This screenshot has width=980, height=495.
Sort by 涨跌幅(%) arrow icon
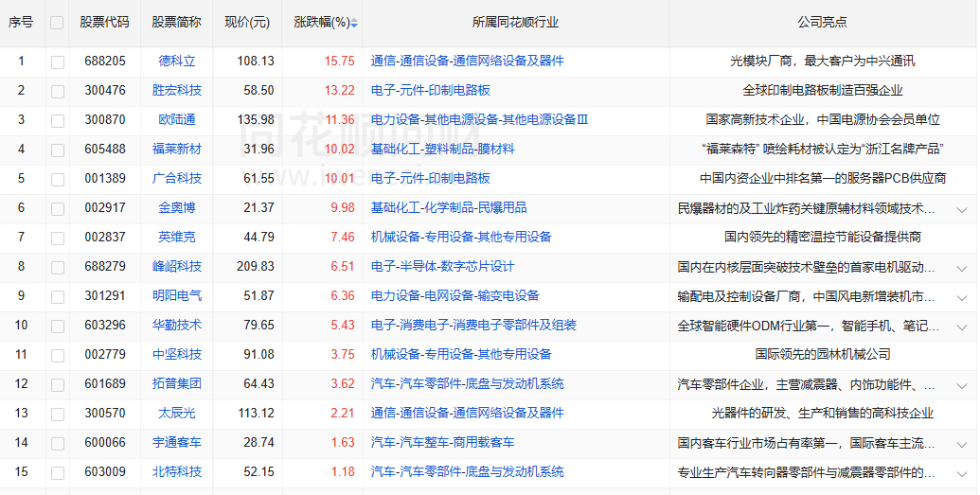pyautogui.click(x=354, y=23)
